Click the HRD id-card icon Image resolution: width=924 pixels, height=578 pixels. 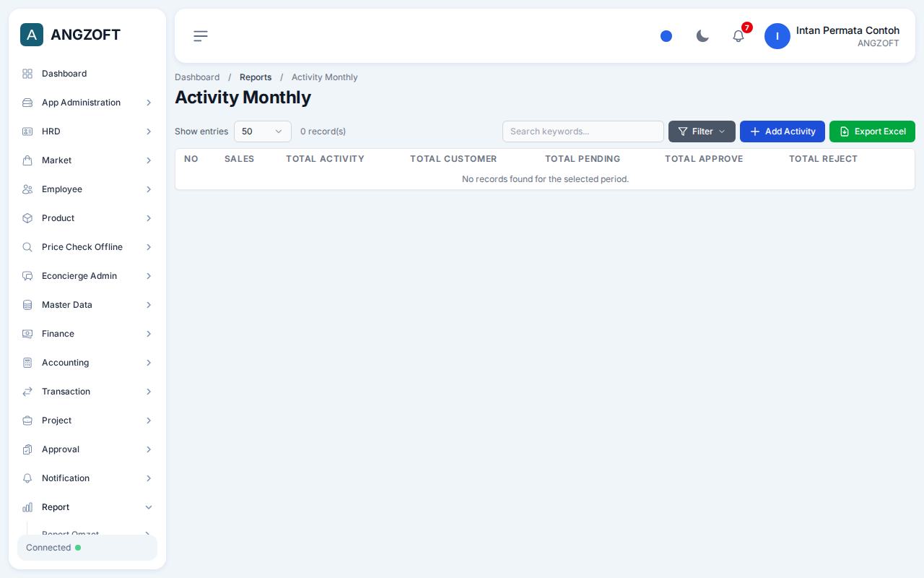(27, 131)
